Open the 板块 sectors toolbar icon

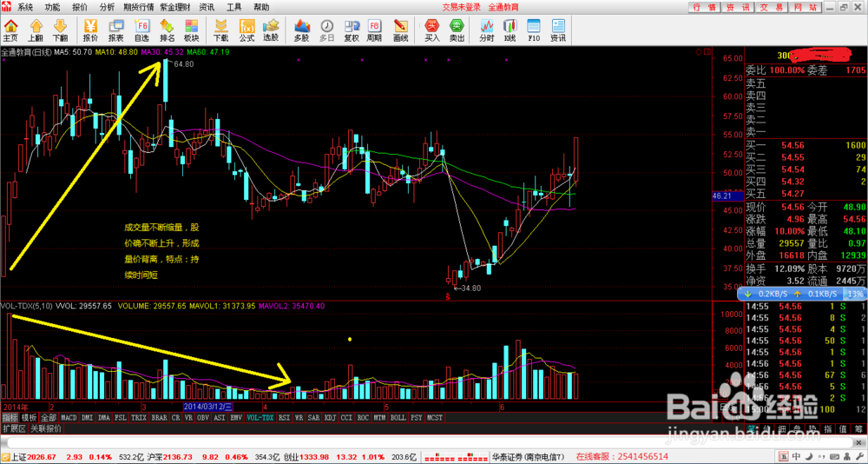192,30
